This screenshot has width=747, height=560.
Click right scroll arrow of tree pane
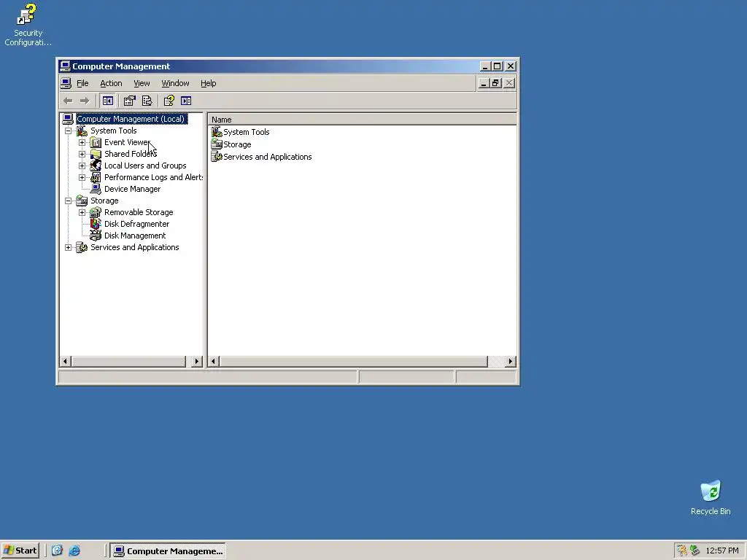[x=196, y=362]
